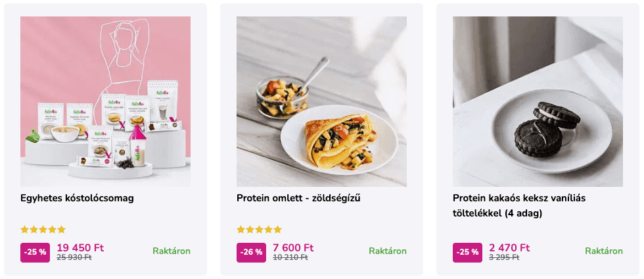644x279 pixels.
Task: Click Raktáron label on Protein omlett card
Action: 388,251
